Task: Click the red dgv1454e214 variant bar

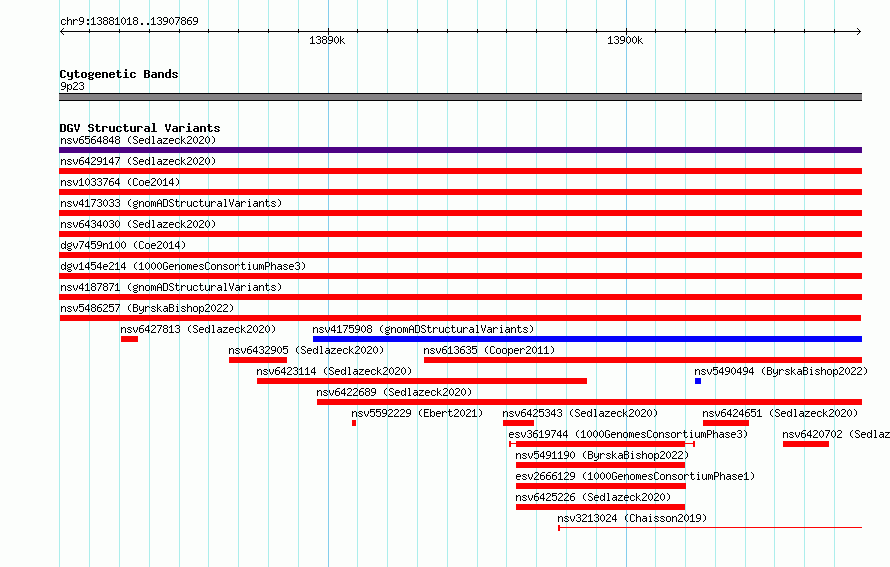Action: (x=460, y=276)
